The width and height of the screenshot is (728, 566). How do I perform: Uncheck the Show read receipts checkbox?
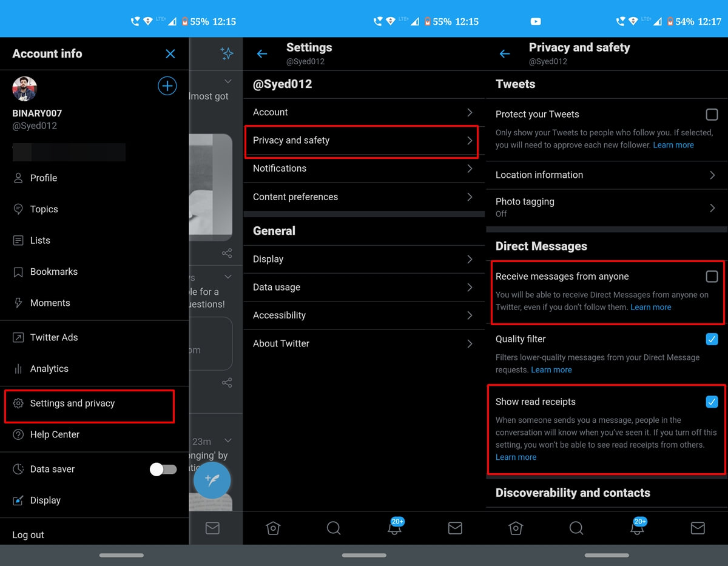[712, 402]
